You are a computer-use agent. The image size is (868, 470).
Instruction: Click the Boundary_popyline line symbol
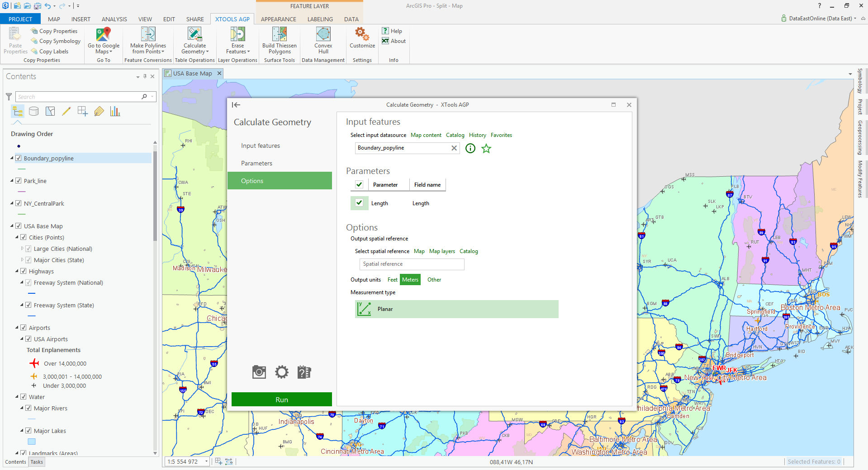point(22,169)
